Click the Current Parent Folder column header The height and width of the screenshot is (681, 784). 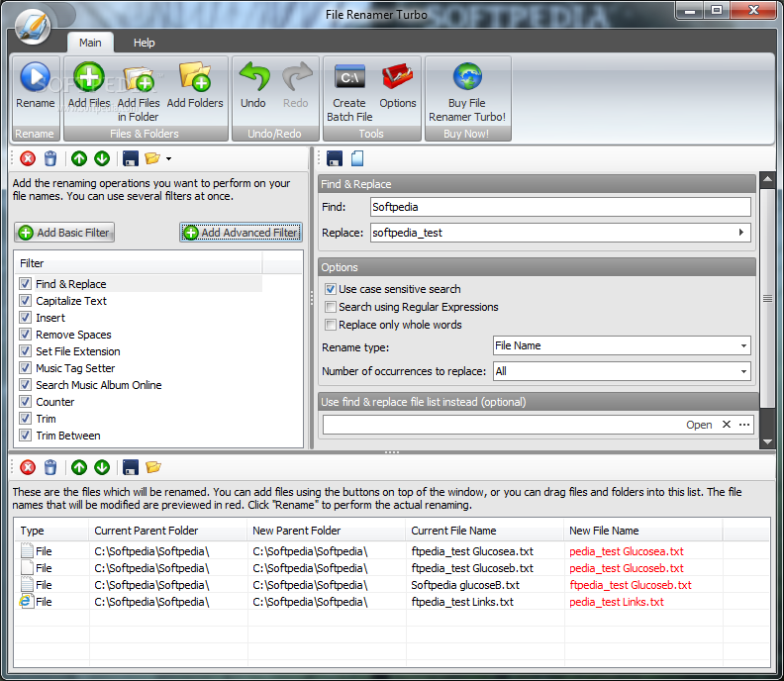[168, 531]
